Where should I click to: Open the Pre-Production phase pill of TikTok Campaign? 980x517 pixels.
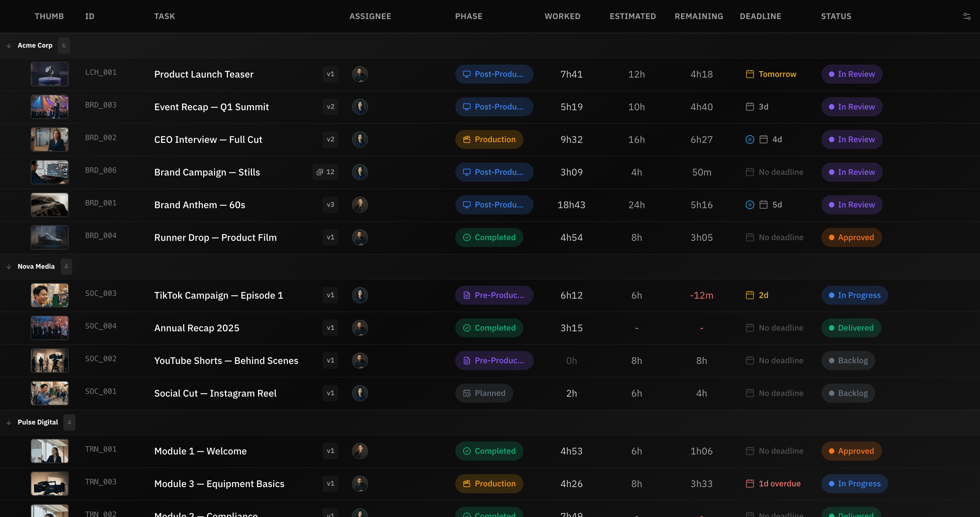point(494,295)
